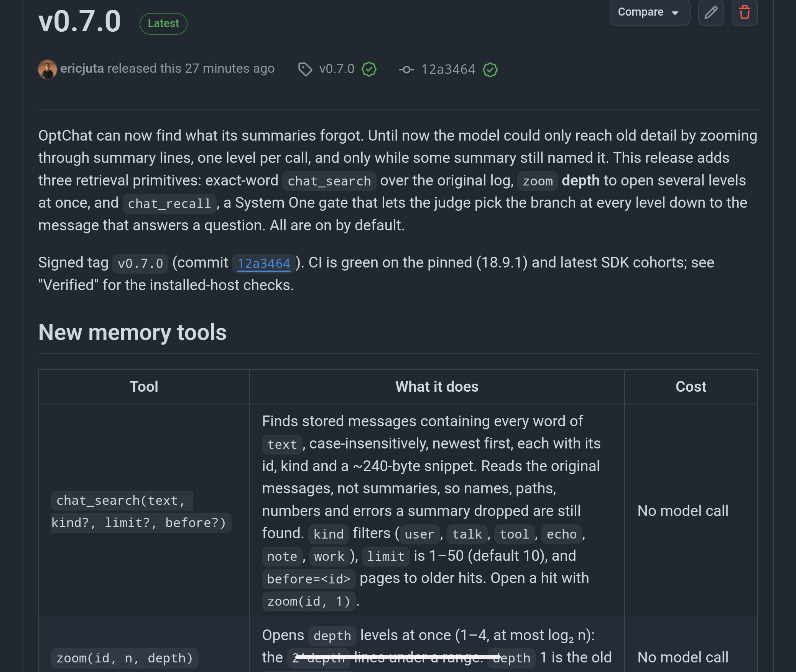Click "No model call" in the chat_search row
This screenshot has width=796, height=672.
[x=683, y=511]
